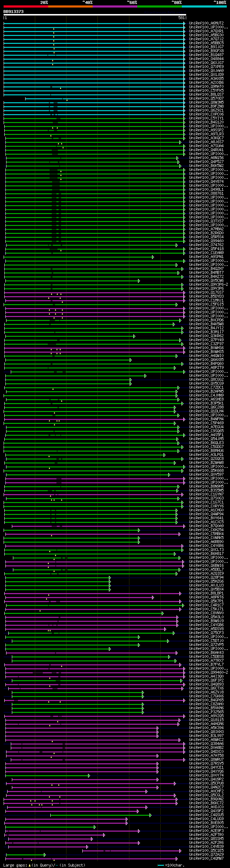Open hit UniRef100_B9IJG7
This screenshot has width=230, height=868.
(x=206, y=47)
